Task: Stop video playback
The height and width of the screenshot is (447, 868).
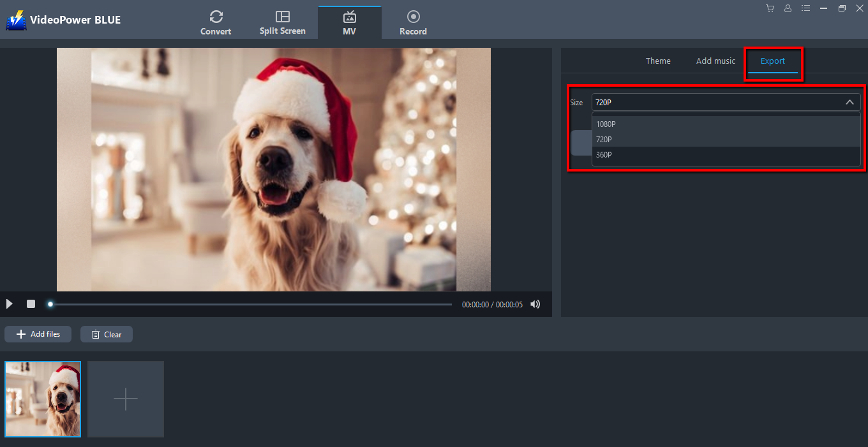Action: [30, 304]
